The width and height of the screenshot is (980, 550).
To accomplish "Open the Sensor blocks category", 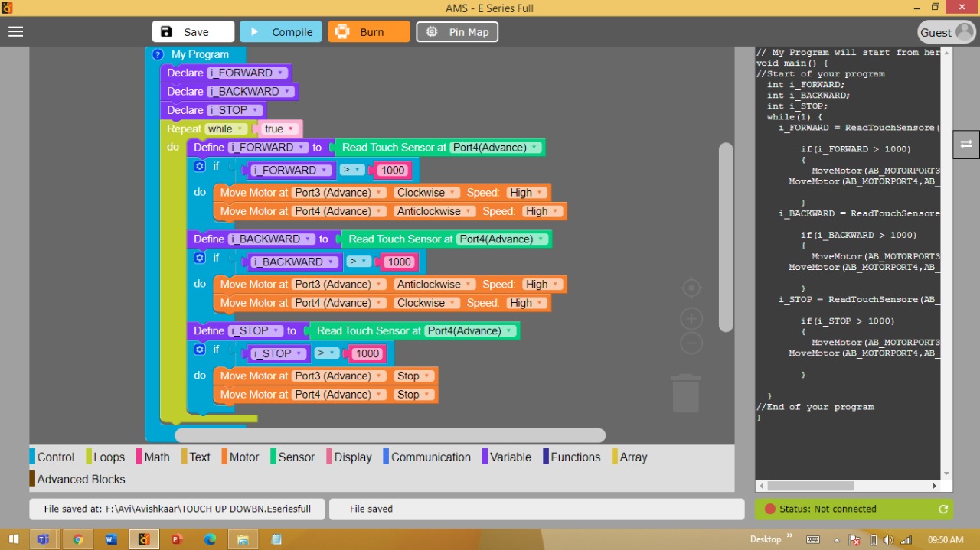I will pyautogui.click(x=292, y=457).
